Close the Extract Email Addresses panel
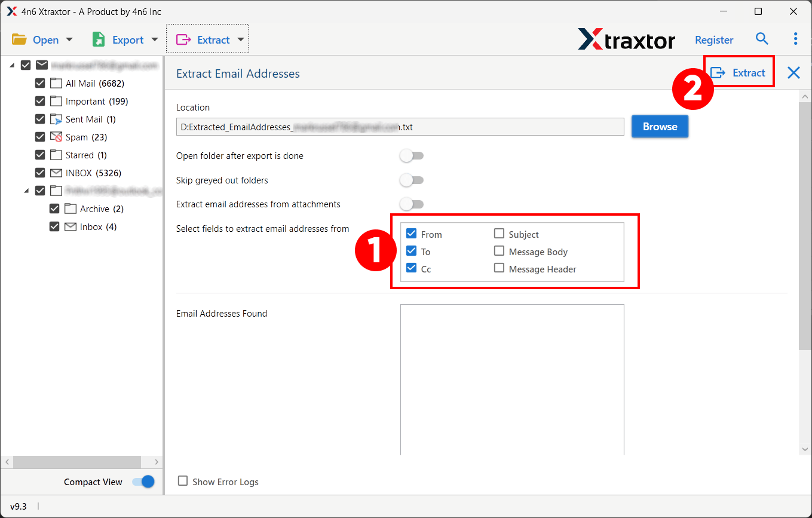Screen dimensions: 812x518 point(793,73)
